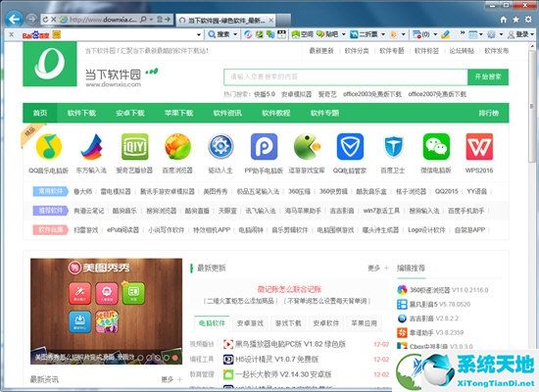Viewport: 539px width, 392px height.
Task: Close the Baidu toolbar with its X
Action: [x=12, y=34]
